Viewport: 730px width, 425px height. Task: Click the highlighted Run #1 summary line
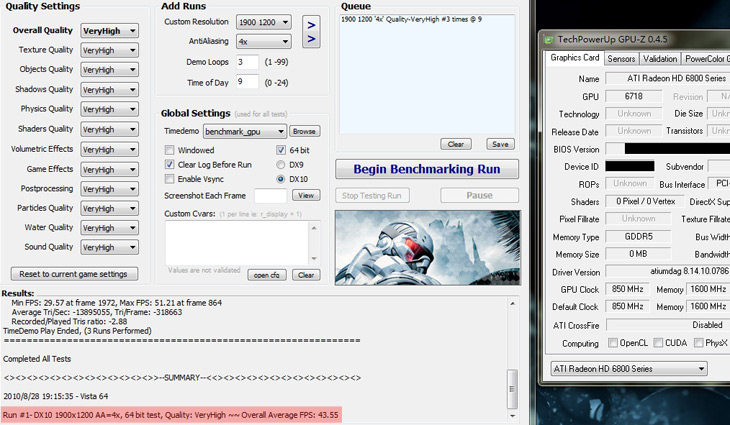pos(171,415)
